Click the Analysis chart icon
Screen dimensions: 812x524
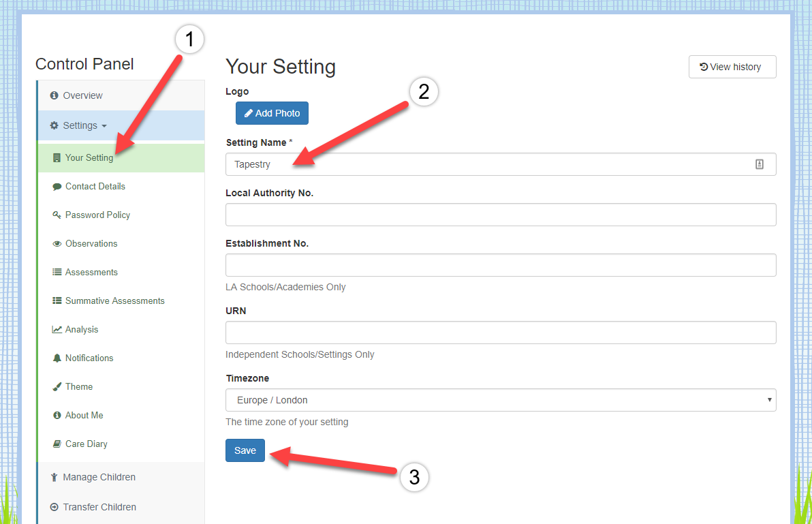[x=57, y=329]
